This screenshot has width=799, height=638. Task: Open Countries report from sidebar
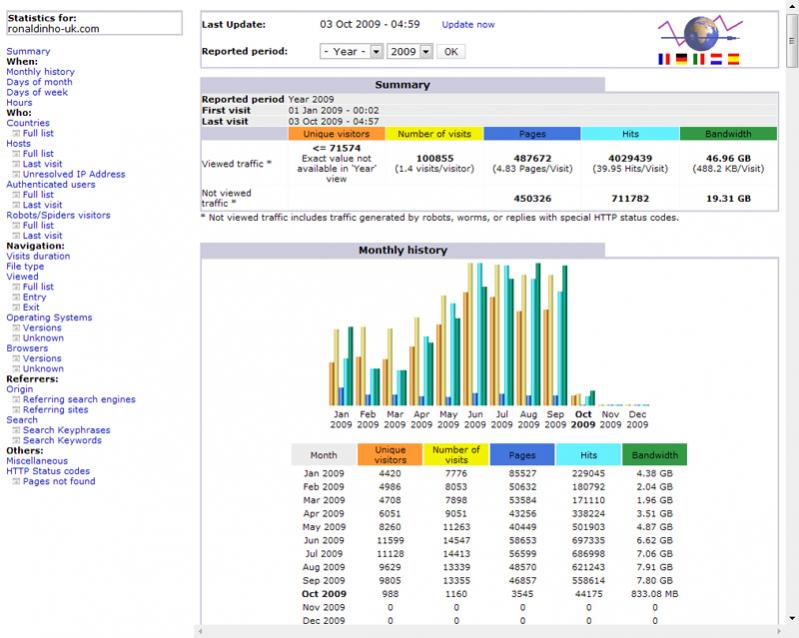(x=28, y=123)
